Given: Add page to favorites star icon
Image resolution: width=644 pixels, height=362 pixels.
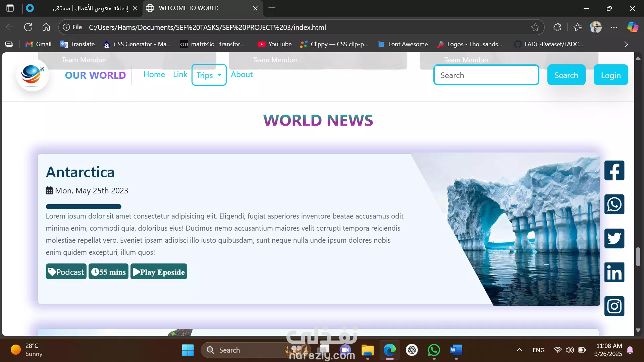Looking at the screenshot, I should click(535, 27).
